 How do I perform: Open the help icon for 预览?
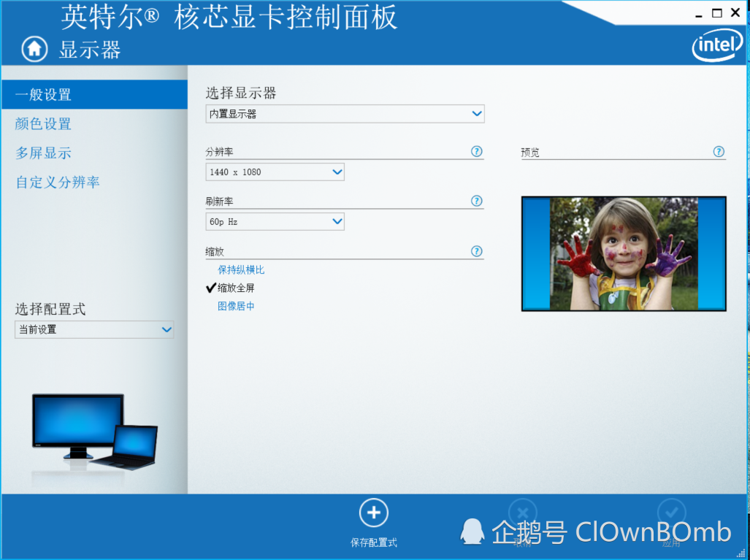[x=719, y=152]
